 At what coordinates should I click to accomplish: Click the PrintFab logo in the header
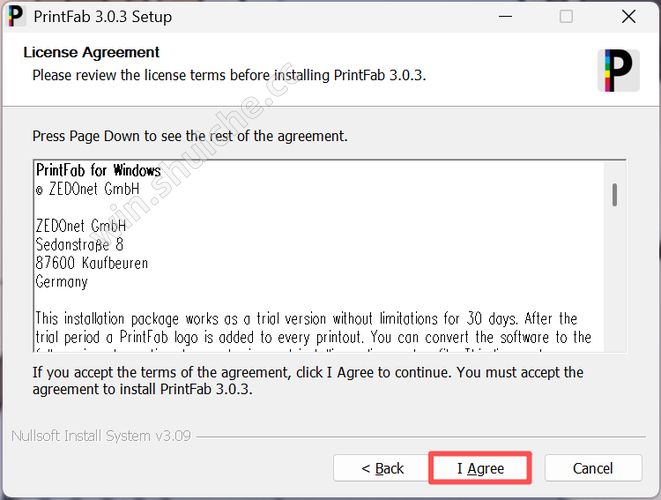pos(618,70)
